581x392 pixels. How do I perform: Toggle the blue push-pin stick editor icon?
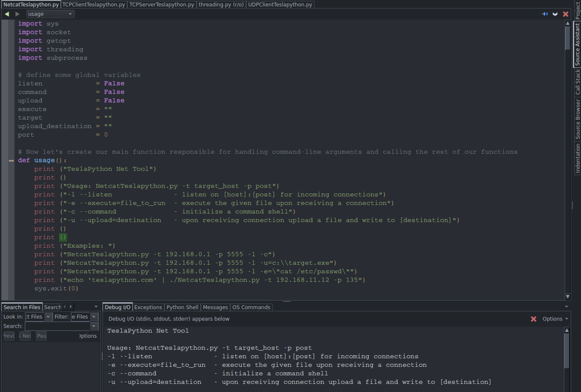544,14
